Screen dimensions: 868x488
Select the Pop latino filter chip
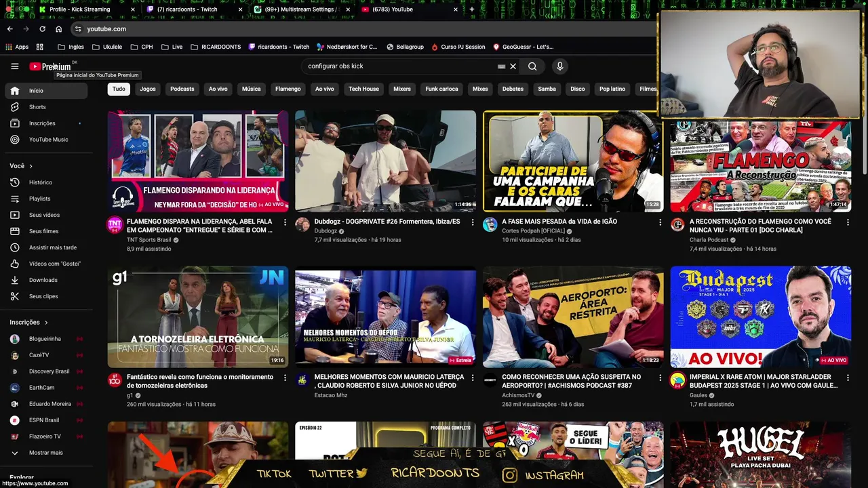coord(612,89)
